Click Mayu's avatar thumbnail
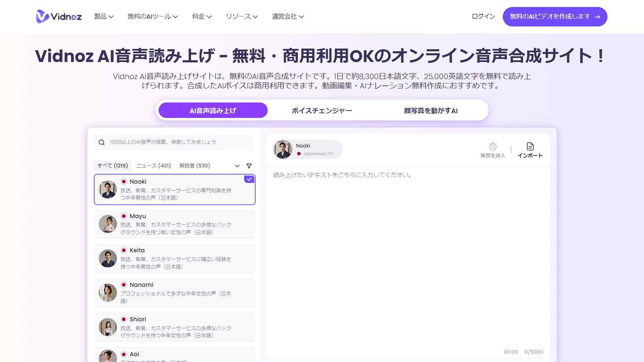This screenshot has width=644, height=362. pyautogui.click(x=108, y=224)
